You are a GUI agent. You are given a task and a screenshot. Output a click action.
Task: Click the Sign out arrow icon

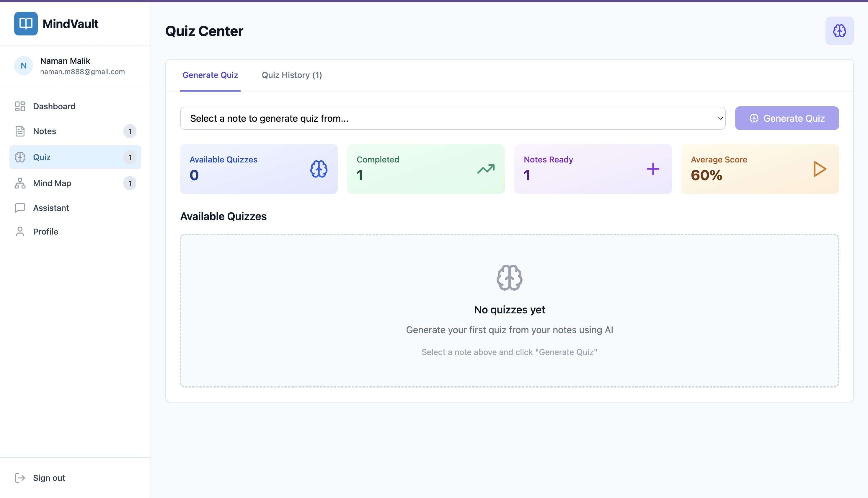(x=20, y=478)
